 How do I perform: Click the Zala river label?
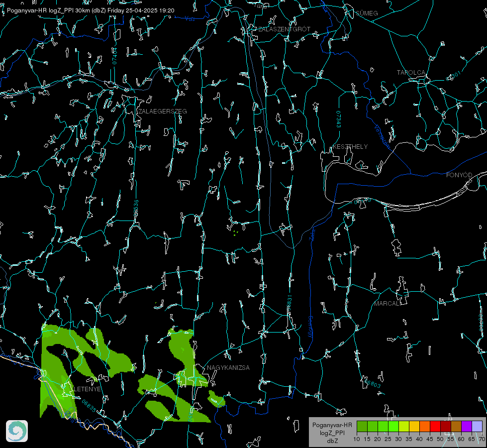(312, 234)
